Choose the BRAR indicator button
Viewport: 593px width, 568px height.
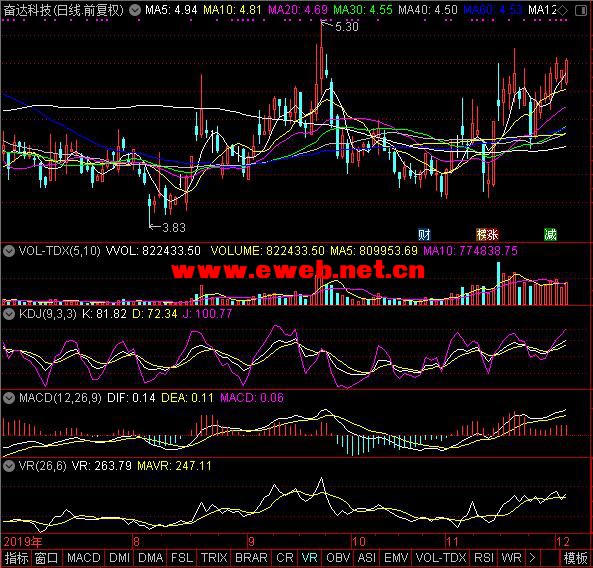[x=251, y=558]
